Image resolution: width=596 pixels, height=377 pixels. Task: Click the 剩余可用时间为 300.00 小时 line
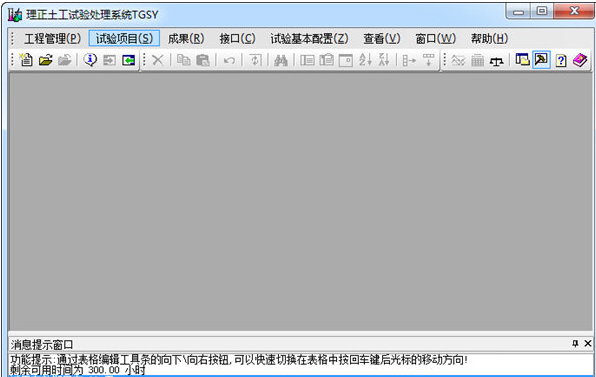[78, 370]
